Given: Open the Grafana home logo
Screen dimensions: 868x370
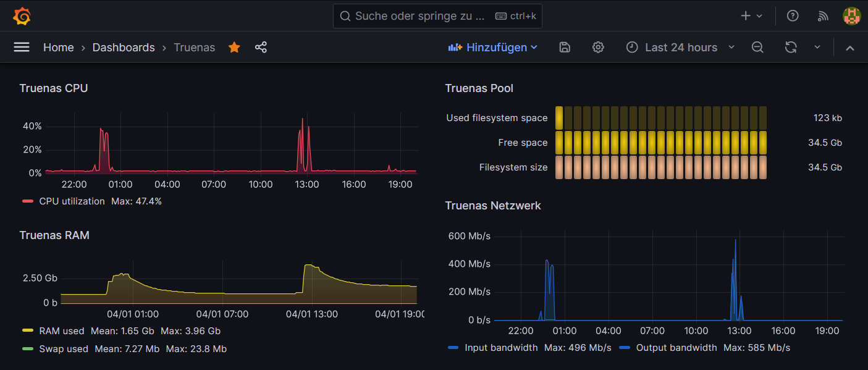Looking at the screenshot, I should (x=22, y=16).
